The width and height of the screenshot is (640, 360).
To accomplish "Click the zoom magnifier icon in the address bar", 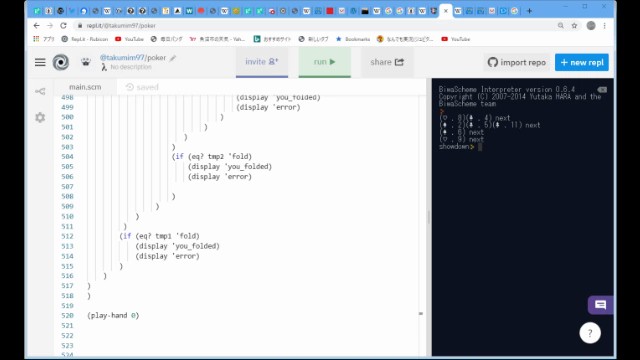I will point(561,25).
